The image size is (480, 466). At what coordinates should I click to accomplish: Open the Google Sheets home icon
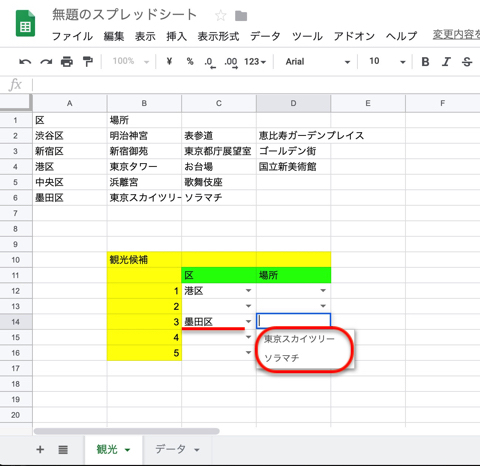(x=25, y=23)
